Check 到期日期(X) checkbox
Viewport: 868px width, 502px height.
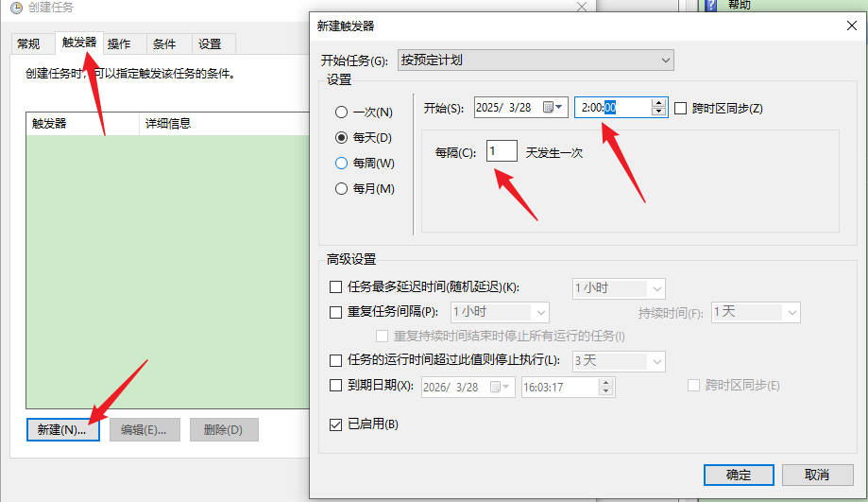[335, 385]
